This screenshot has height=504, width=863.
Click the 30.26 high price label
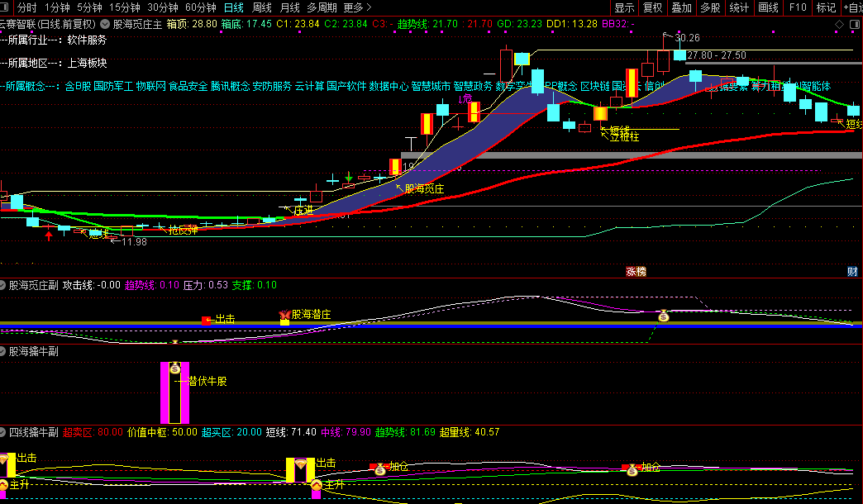click(688, 38)
